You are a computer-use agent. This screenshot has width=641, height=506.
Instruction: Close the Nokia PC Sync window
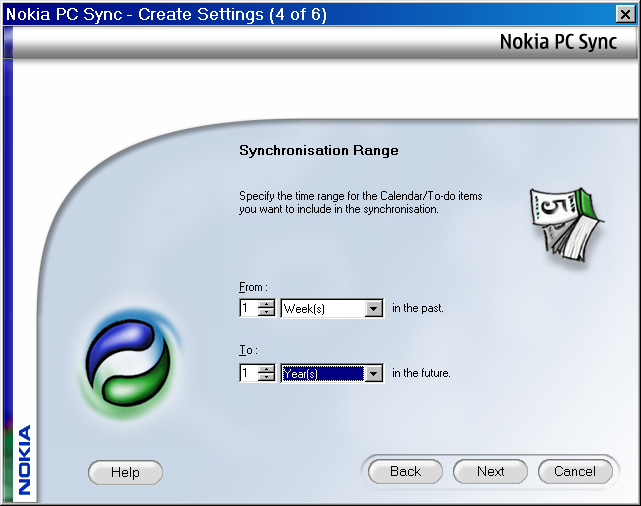[625, 15]
